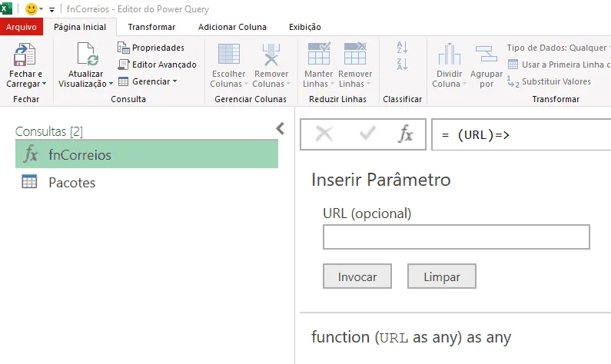Select Usar a Primeira Linha option
Screen dimensions: 611x364
[x=559, y=65]
